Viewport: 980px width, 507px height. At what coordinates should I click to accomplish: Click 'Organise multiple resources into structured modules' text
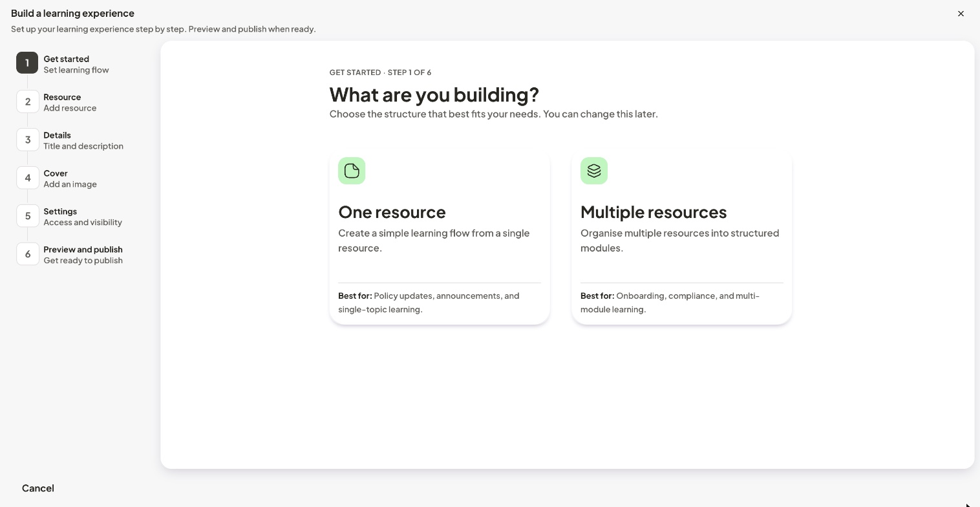click(680, 241)
